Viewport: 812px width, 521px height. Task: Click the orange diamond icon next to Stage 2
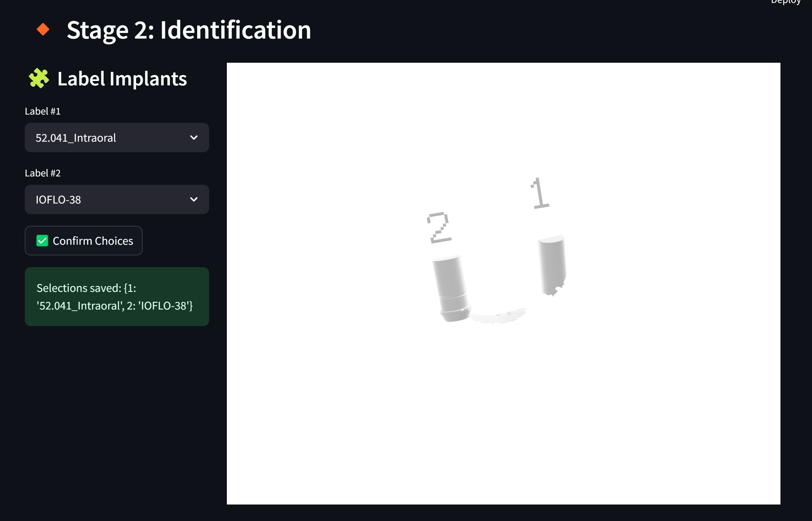pyautogui.click(x=43, y=30)
